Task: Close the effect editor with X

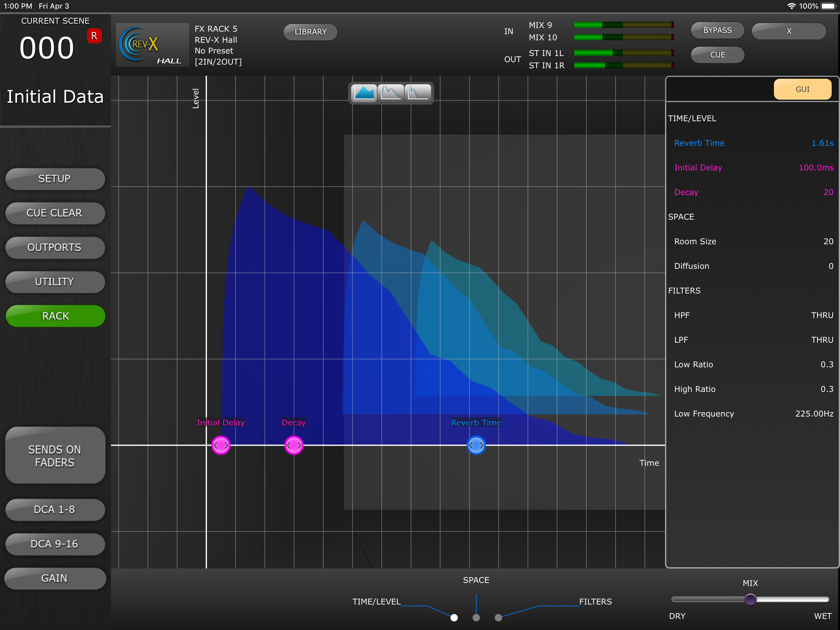Action: tap(788, 31)
